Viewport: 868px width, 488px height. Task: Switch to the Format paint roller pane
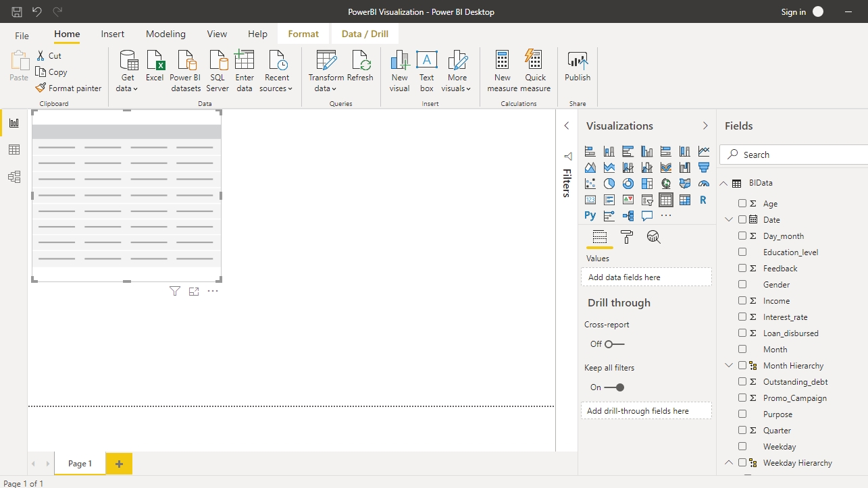tap(627, 237)
